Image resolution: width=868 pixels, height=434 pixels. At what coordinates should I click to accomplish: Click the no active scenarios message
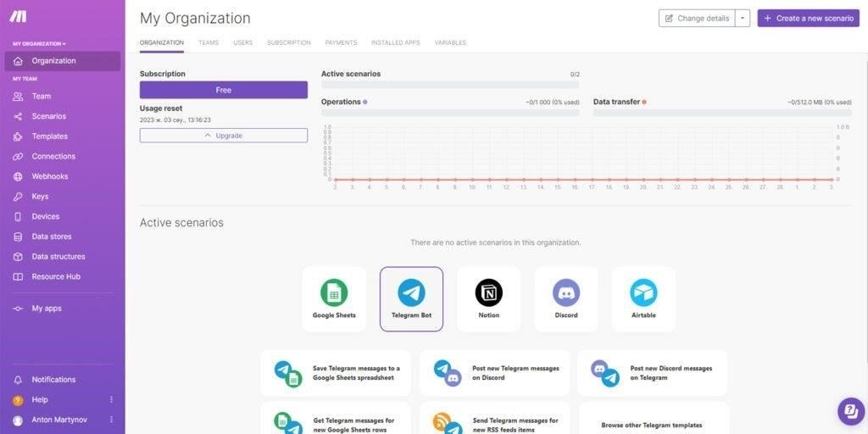(x=495, y=242)
